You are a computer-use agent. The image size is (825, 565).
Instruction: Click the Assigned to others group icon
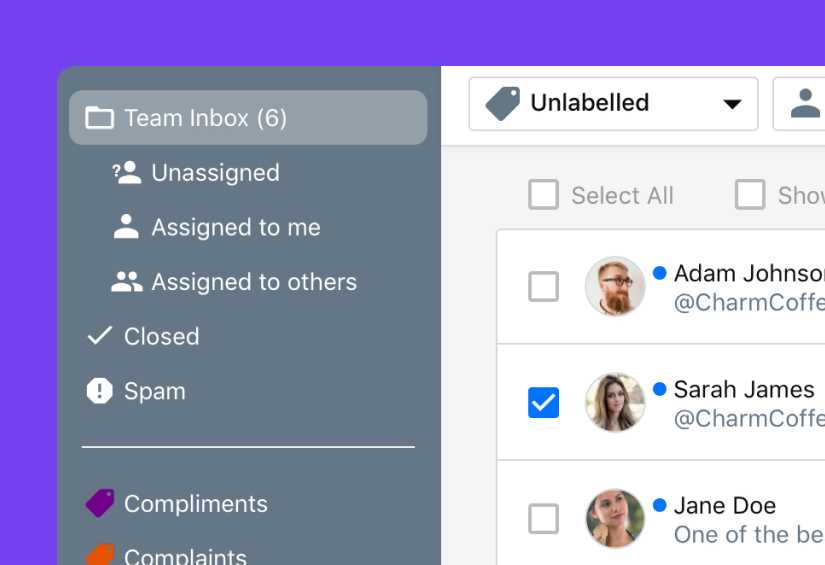coord(126,282)
